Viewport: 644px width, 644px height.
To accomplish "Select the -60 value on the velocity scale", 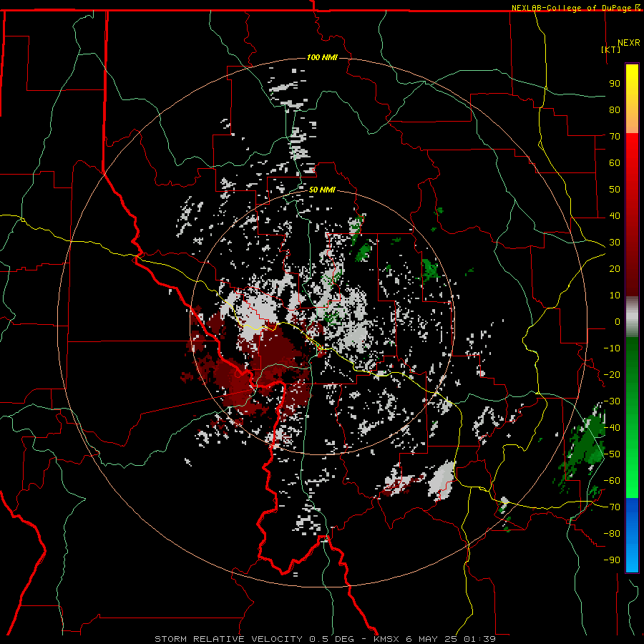I will coord(612,481).
